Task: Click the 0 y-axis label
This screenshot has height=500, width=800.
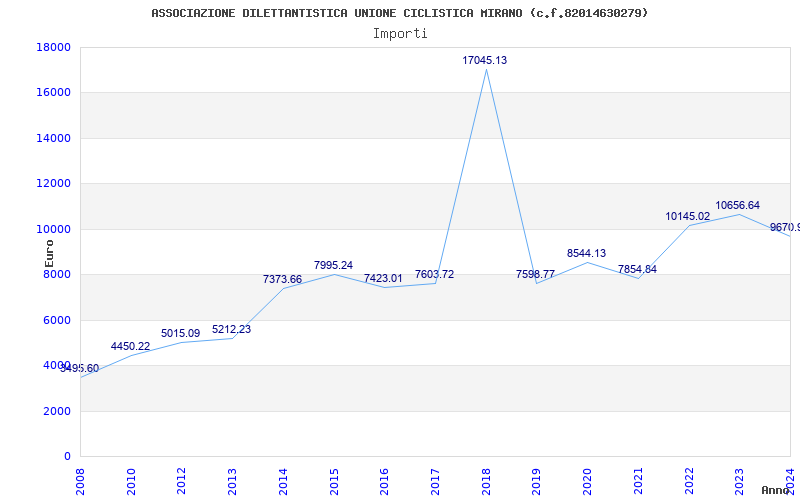Action: pos(67,457)
